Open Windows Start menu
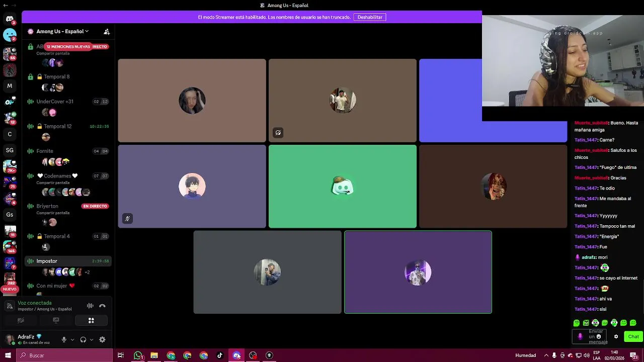 click(8, 355)
